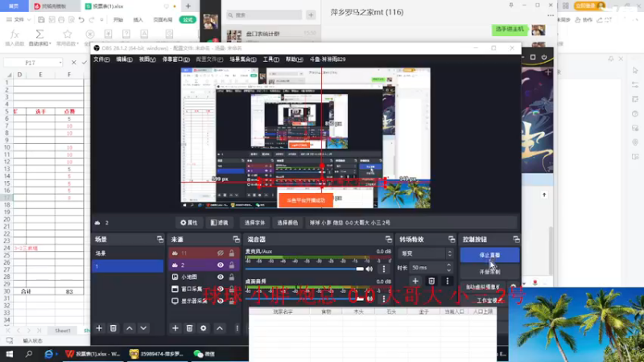The height and width of the screenshot is (362, 644).
Task: Toggle the lock on source 2
Action: [232, 265]
